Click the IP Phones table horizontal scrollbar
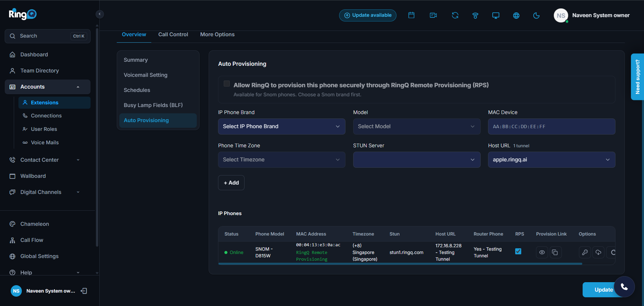Image resolution: width=644 pixels, height=306 pixels. coord(400,264)
